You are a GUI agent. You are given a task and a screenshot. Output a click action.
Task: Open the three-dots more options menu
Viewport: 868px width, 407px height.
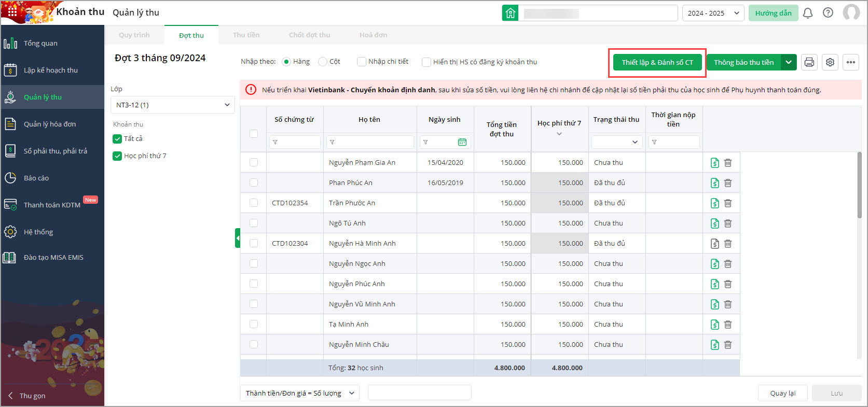(x=851, y=62)
